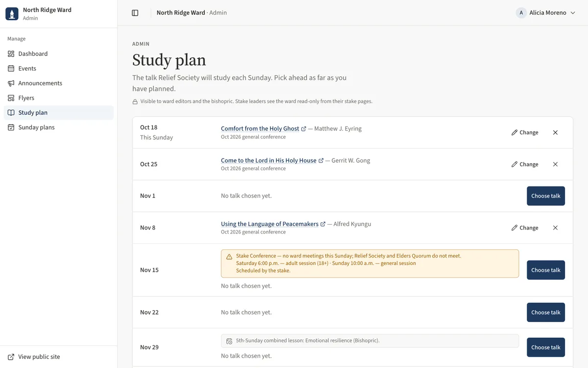Click external-link icon beside Comfort from the Holy Ghost

pos(304,129)
